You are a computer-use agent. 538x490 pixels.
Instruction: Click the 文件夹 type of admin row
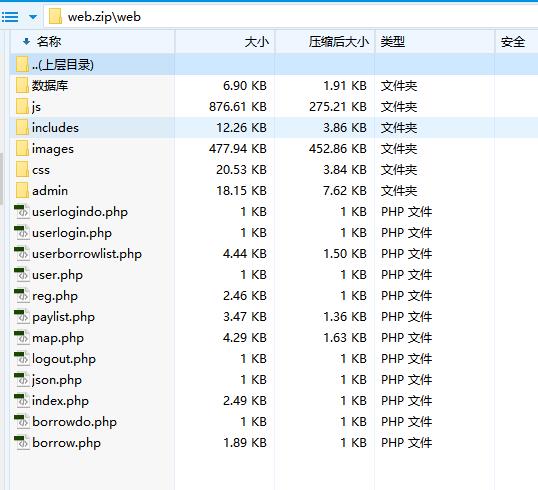[x=399, y=190]
